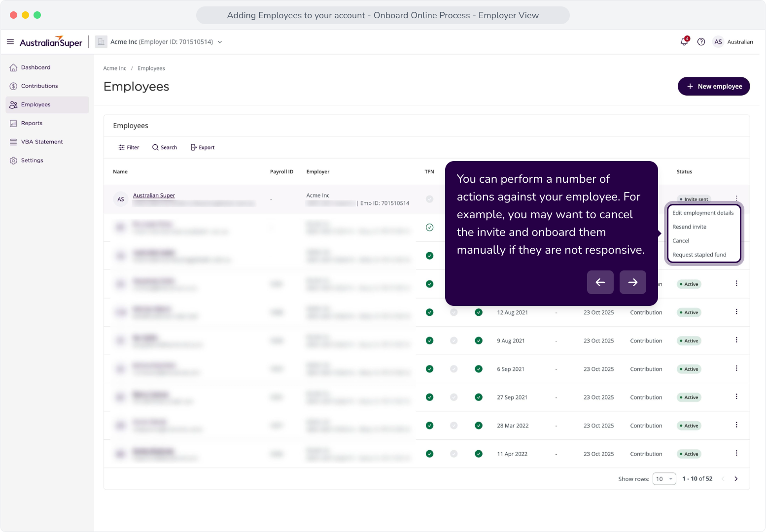Click Active status in 11 Apr 2022 row

pyautogui.click(x=689, y=454)
